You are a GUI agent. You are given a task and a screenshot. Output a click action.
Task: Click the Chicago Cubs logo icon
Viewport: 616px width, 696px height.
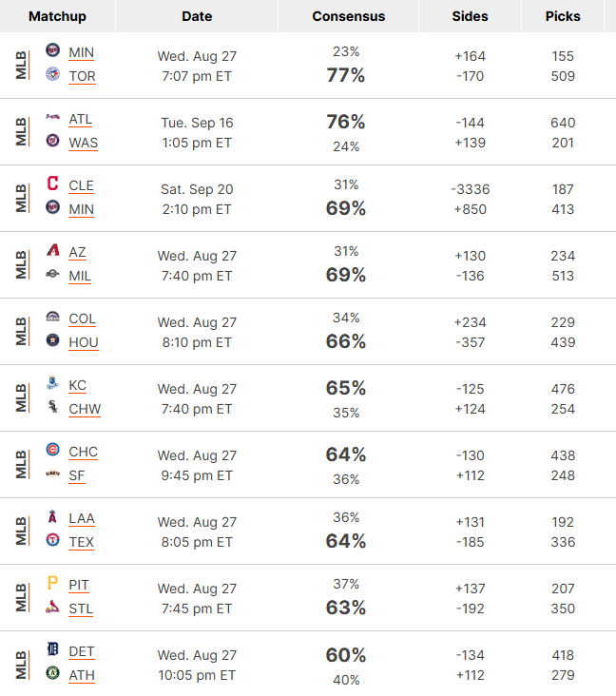click(53, 449)
